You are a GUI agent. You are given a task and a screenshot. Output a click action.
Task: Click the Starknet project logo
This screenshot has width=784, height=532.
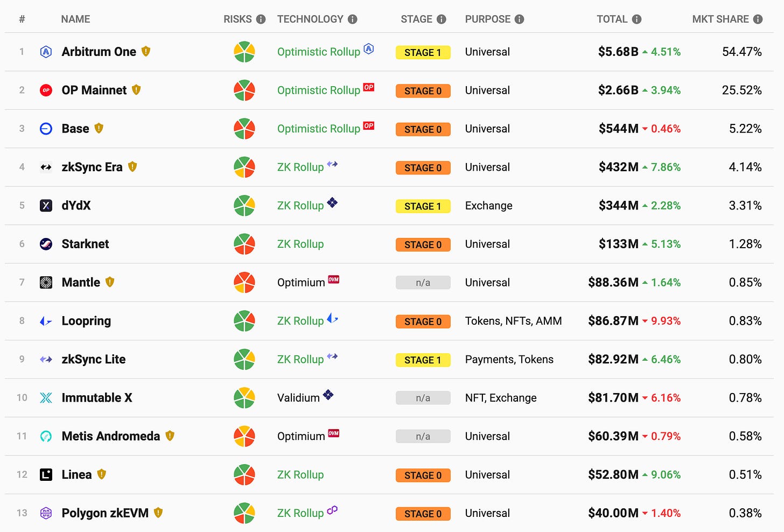(46, 244)
